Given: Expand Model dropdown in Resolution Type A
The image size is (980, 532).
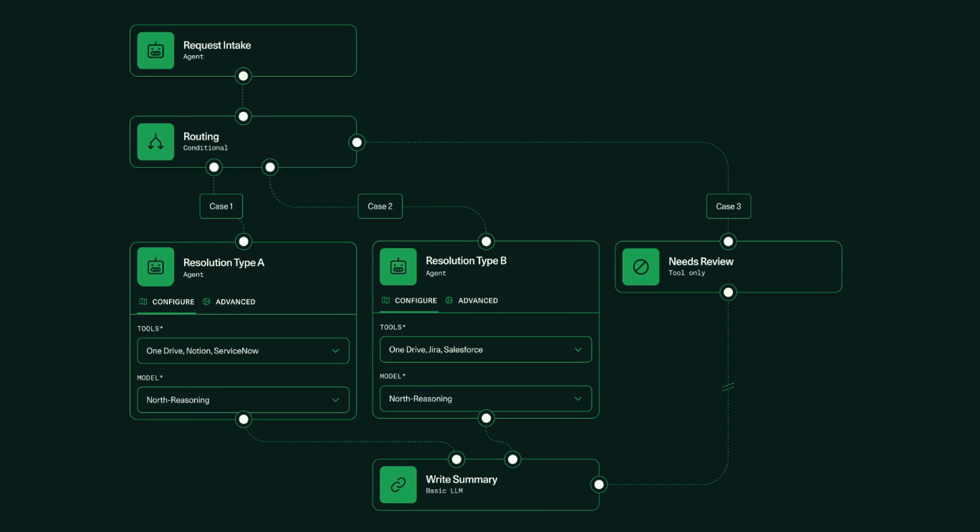Looking at the screenshot, I should coord(243,400).
